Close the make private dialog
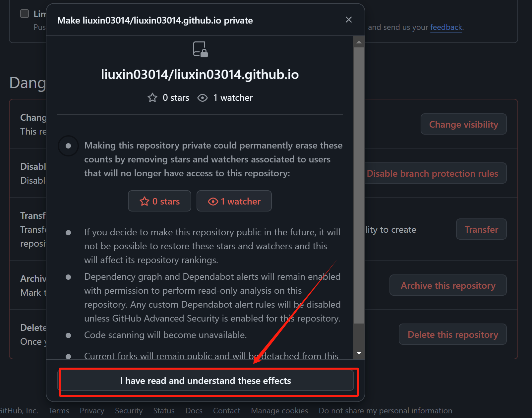Viewport: 532px width, 418px height. [348, 20]
